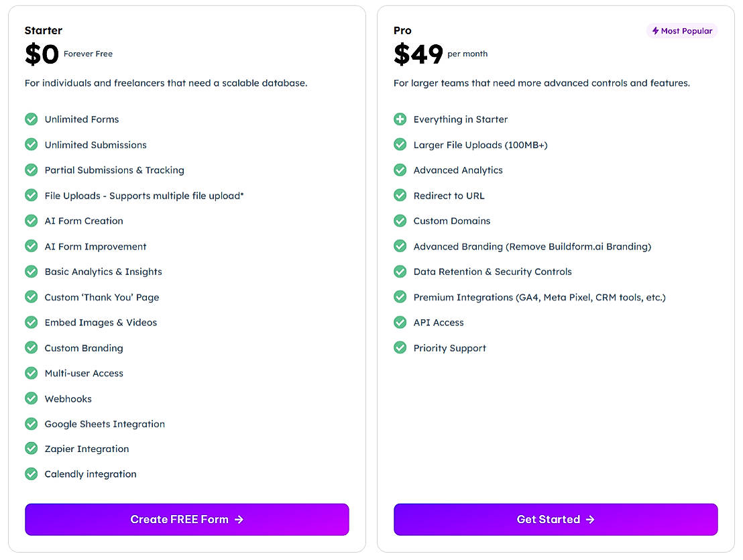Screen dimensions: 743x560
Task: Click the Starter plan title
Action: (44, 30)
